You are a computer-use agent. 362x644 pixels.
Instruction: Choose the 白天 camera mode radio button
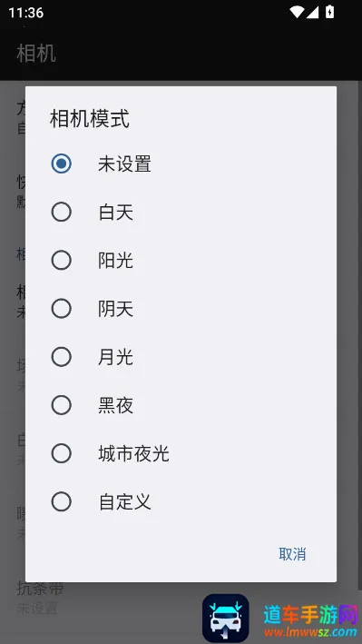(61, 213)
